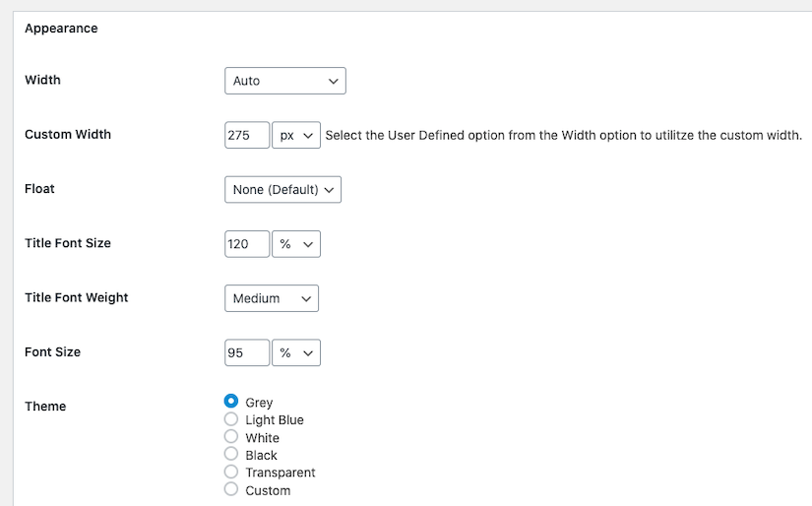This screenshot has height=506, width=812.
Task: Click the Transparent theme label text
Action: point(281,474)
